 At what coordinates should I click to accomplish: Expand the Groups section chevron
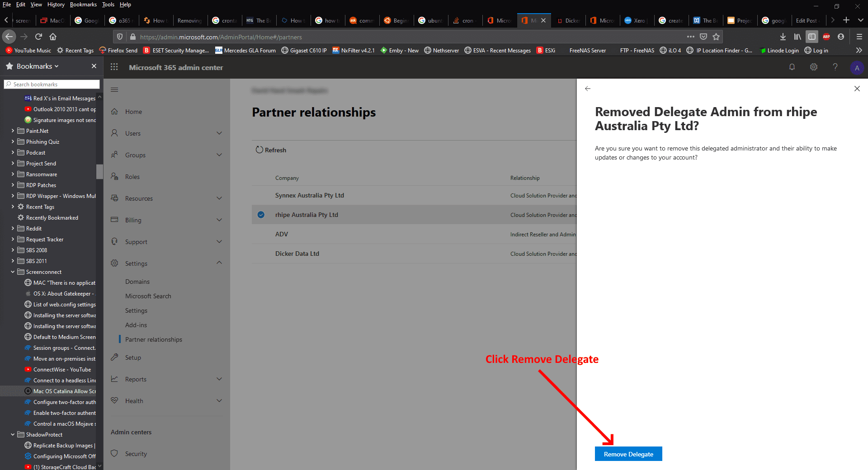219,155
